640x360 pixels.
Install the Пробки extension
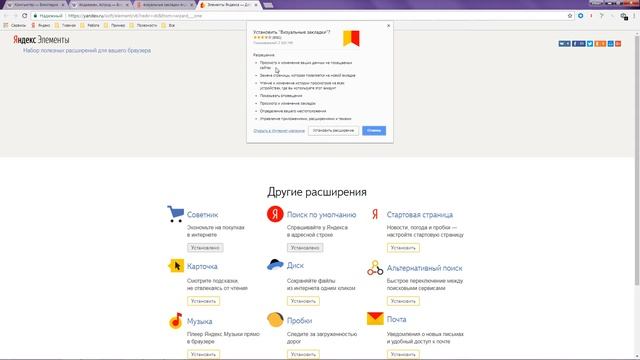point(303,354)
